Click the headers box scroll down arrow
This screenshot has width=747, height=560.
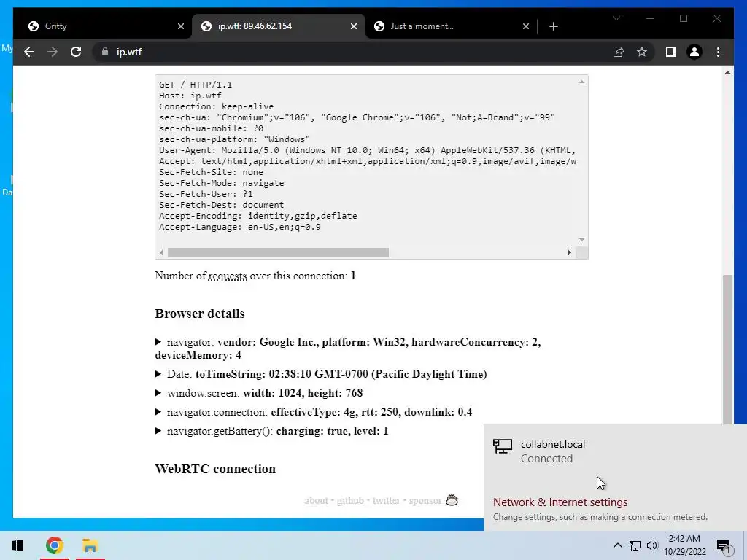581,240
